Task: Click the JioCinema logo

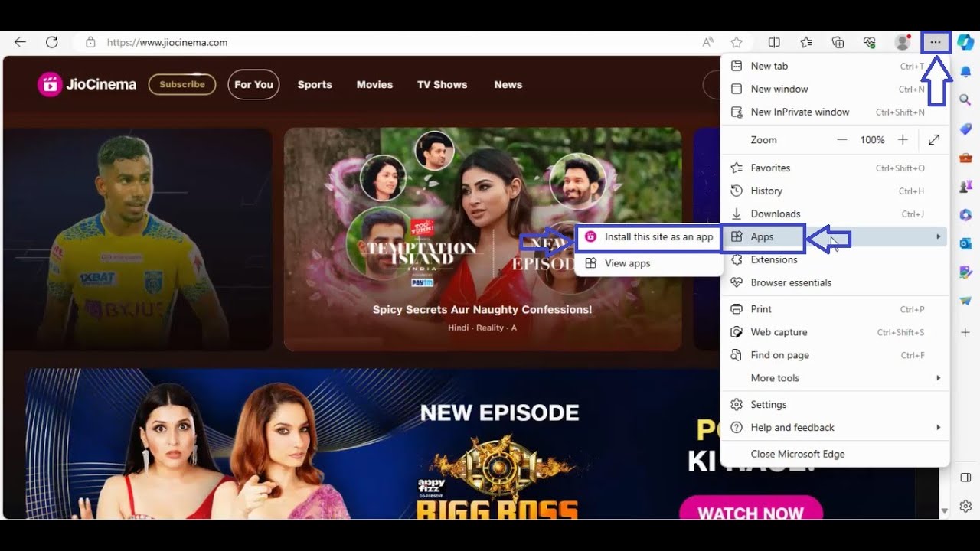Action: click(x=87, y=84)
